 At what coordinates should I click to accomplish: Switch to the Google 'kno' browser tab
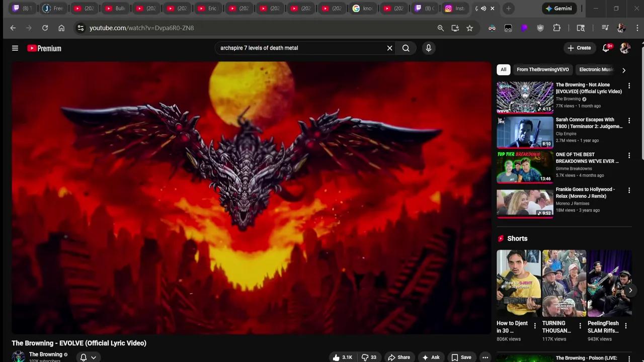point(364,9)
